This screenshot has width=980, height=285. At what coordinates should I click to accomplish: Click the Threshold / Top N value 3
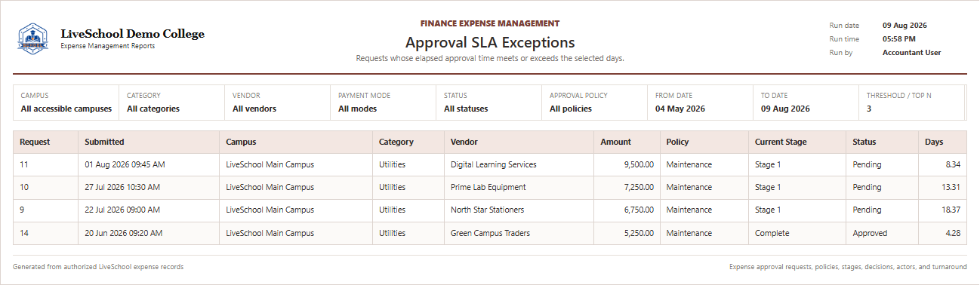[869, 109]
